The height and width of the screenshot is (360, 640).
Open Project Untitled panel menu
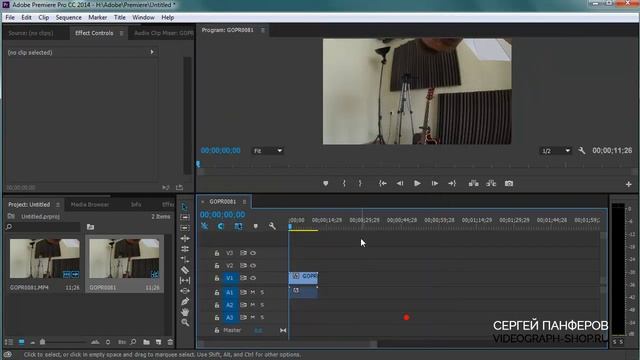[x=58, y=204]
